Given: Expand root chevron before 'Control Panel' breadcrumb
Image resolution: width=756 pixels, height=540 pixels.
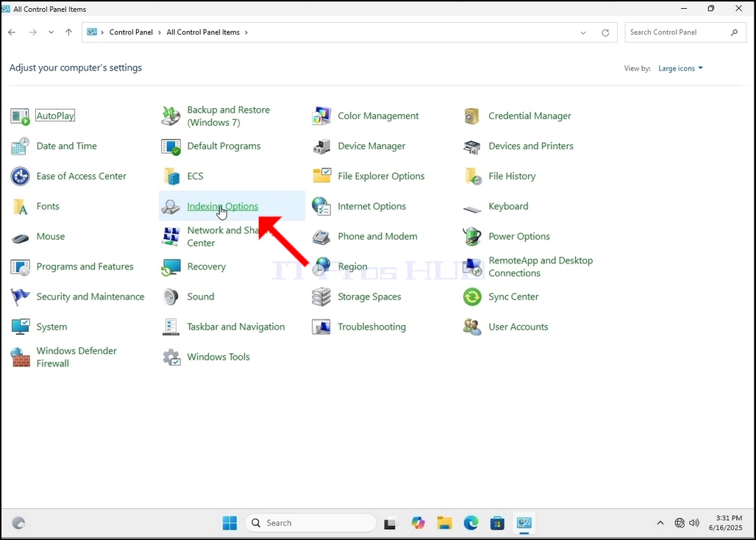Looking at the screenshot, I should 102,32.
